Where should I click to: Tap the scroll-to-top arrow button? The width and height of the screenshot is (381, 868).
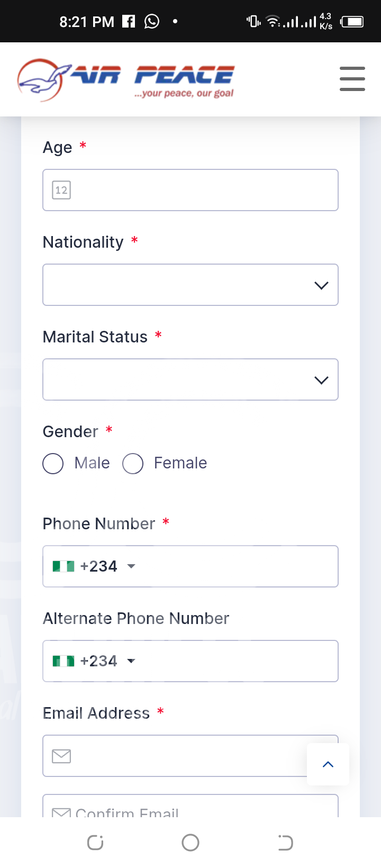[328, 764]
